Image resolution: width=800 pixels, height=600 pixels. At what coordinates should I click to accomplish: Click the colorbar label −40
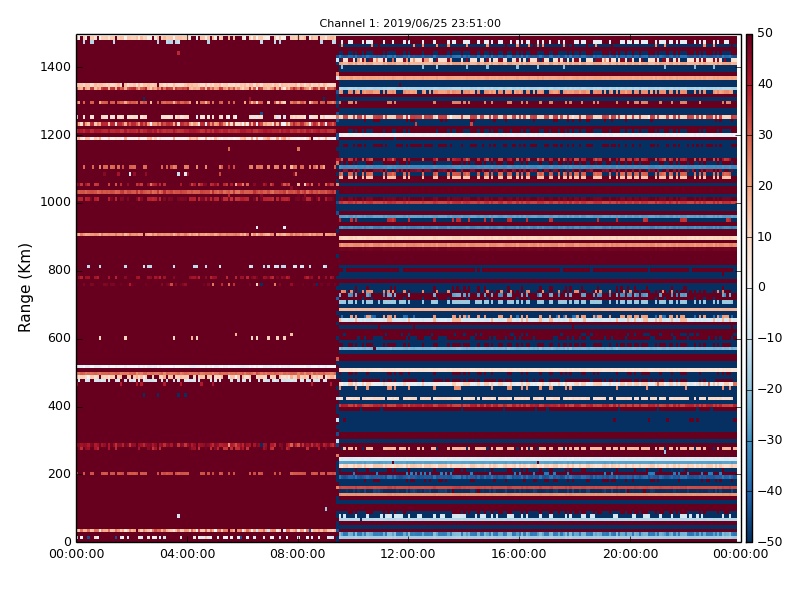(x=769, y=491)
